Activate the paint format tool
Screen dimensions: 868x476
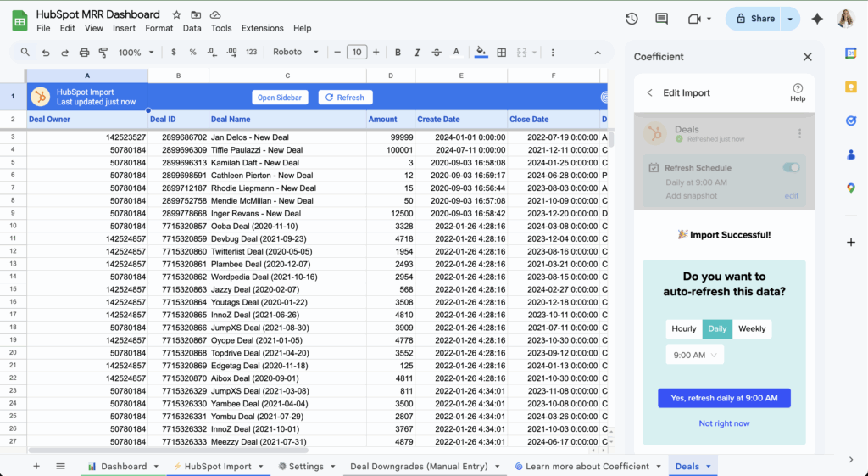pyautogui.click(x=103, y=52)
